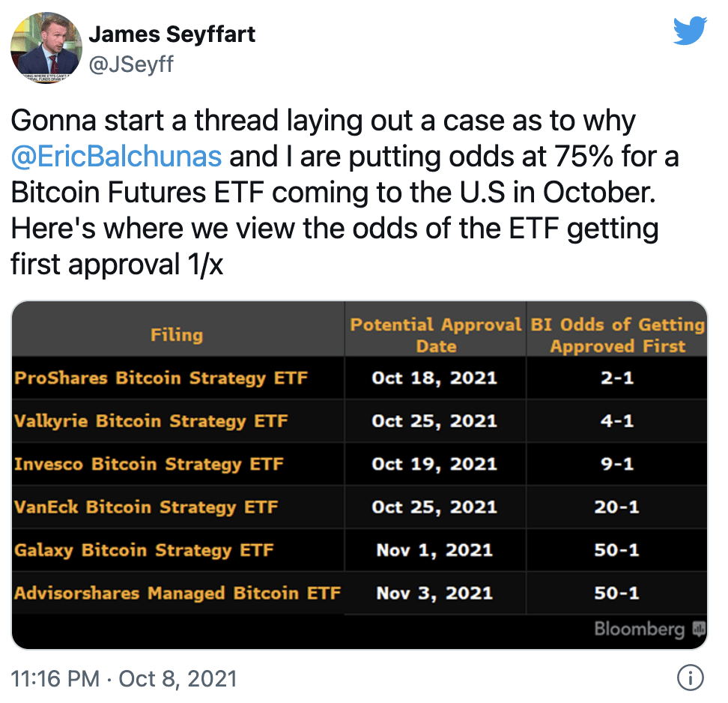The image size is (728, 703).
Task: Click the Oct 19, 2021 date cell
Action: (x=434, y=464)
